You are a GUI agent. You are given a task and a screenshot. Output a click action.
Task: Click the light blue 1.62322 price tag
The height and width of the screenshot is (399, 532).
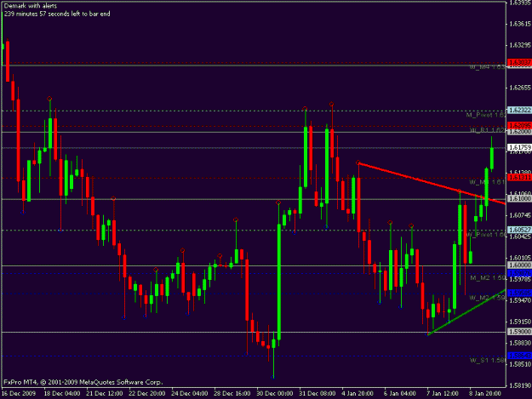click(x=519, y=110)
